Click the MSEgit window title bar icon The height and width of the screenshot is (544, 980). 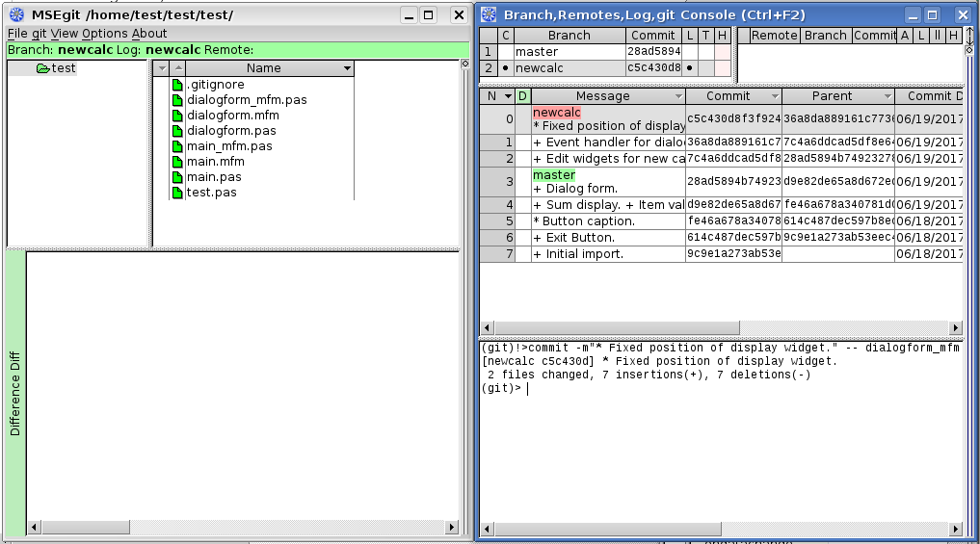pyautogui.click(x=16, y=14)
